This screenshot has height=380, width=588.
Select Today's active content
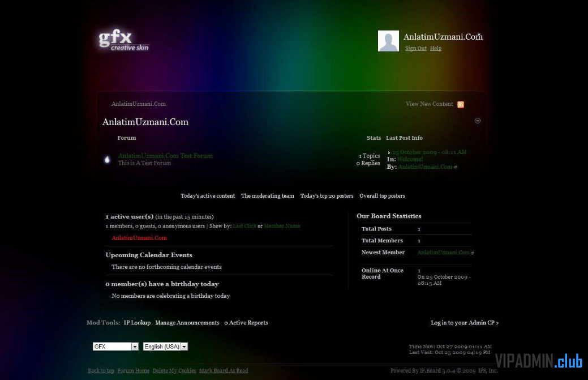point(208,196)
